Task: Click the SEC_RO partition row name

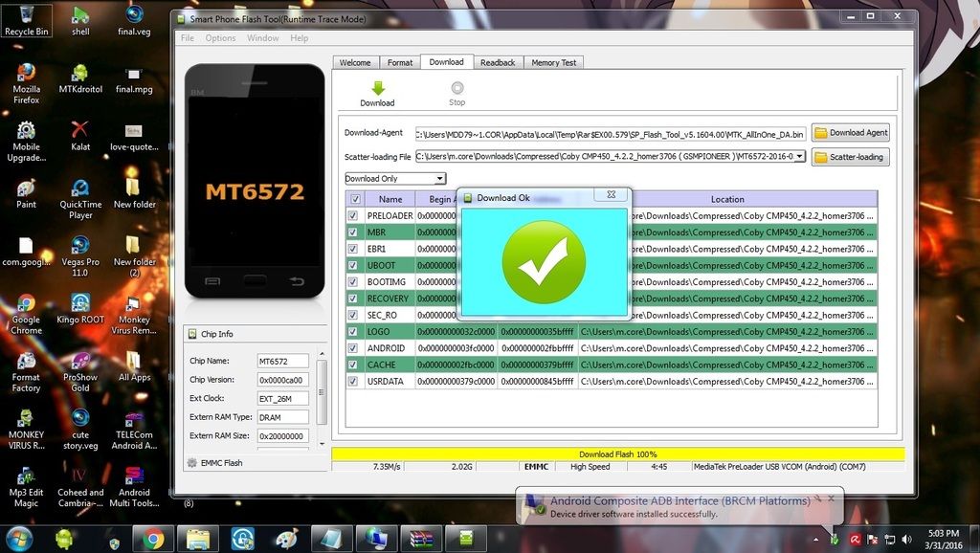Action: [x=382, y=315]
